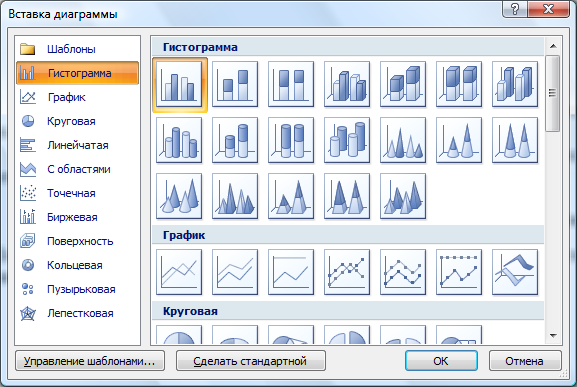
Task: Select the stacked cylinder chart
Action: coord(235,140)
